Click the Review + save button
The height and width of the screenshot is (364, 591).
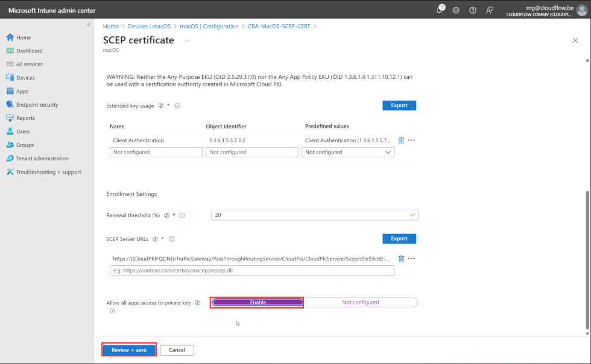pyautogui.click(x=128, y=350)
